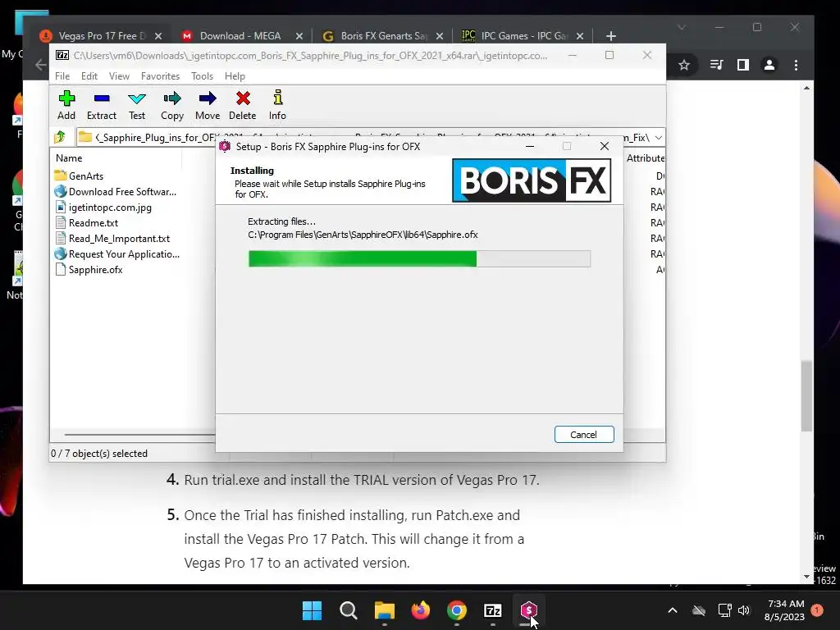Open the clock showing 7:34 AM
This screenshot has height=630, width=840.
[x=785, y=610]
